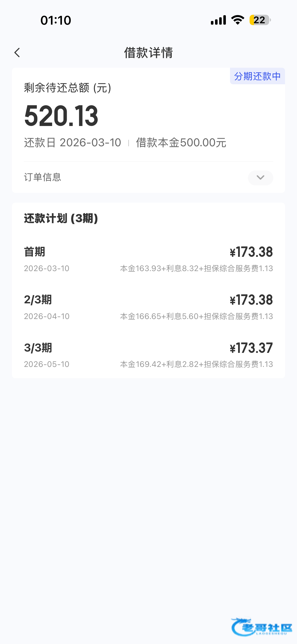This screenshot has width=297, height=644.
Task: Tap the 分期还款中 status badge
Action: coord(257,76)
